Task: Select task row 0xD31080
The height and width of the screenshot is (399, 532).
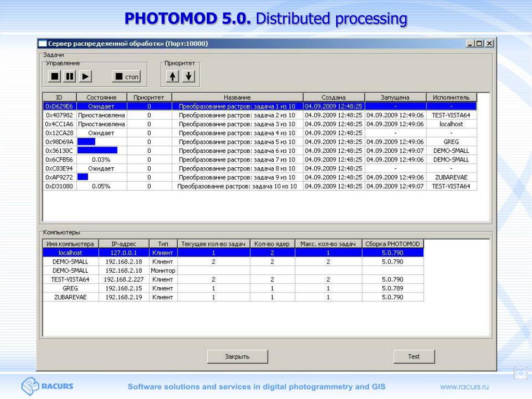Action: pos(260,186)
